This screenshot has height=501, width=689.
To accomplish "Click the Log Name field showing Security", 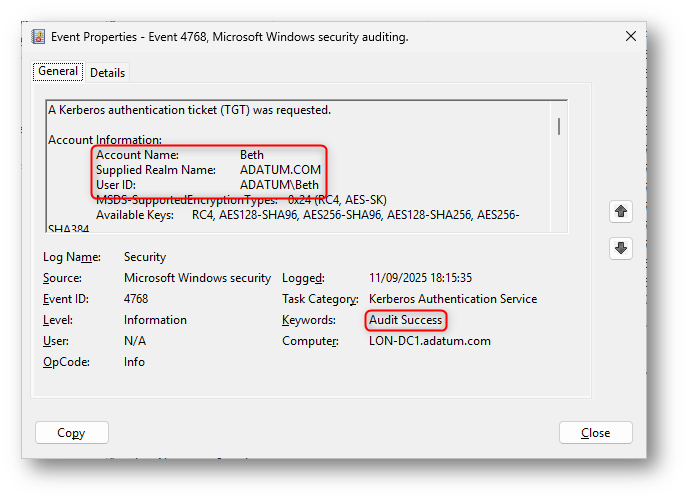I will (x=145, y=257).
